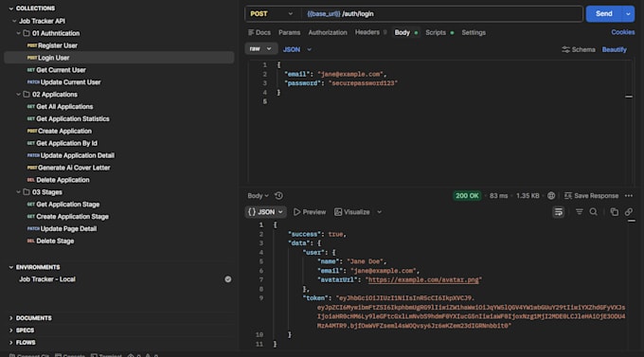644x357 pixels.
Task: Open the Delete Stage request
Action: tap(119, 241)
